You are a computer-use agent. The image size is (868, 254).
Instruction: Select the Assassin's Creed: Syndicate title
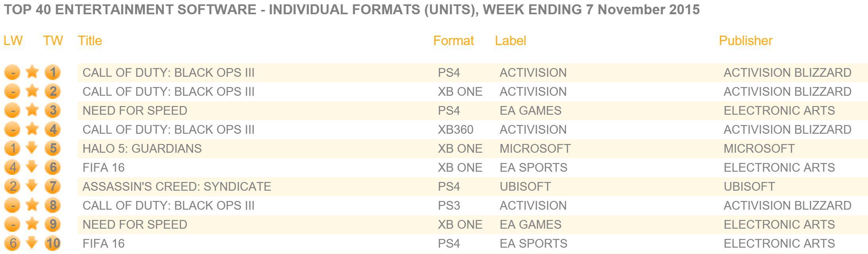pos(177,186)
